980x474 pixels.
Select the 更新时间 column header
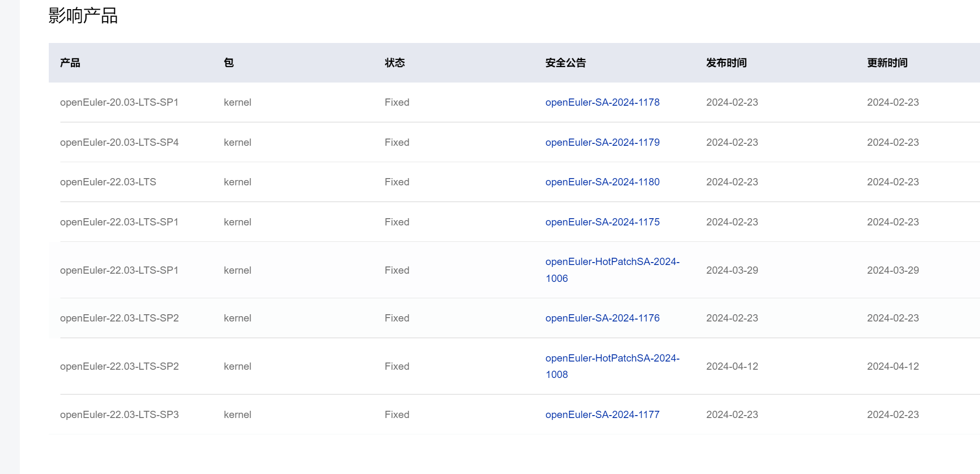(887, 63)
